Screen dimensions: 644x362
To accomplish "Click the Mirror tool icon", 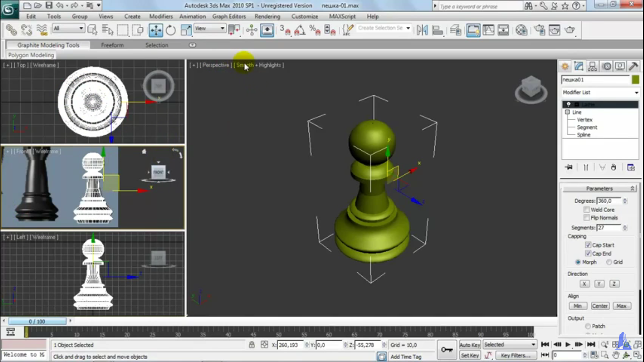I will coord(422,30).
